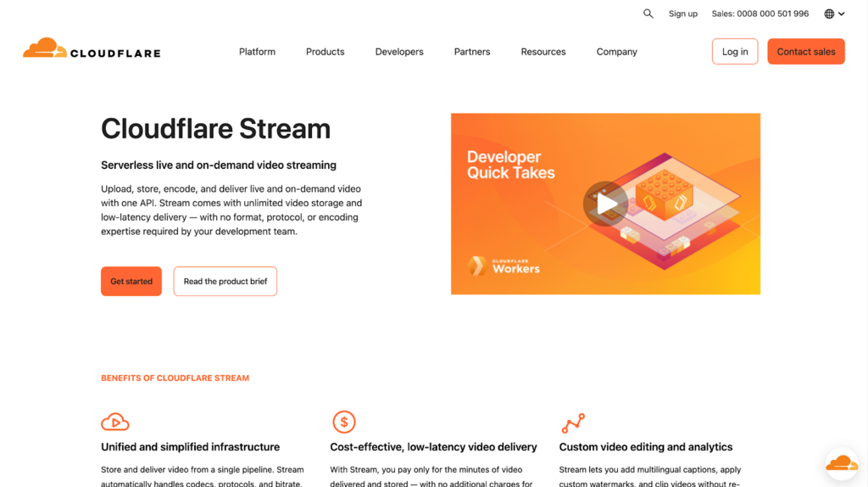
Task: Click the Cloudflare Stream heading
Action: [x=215, y=128]
